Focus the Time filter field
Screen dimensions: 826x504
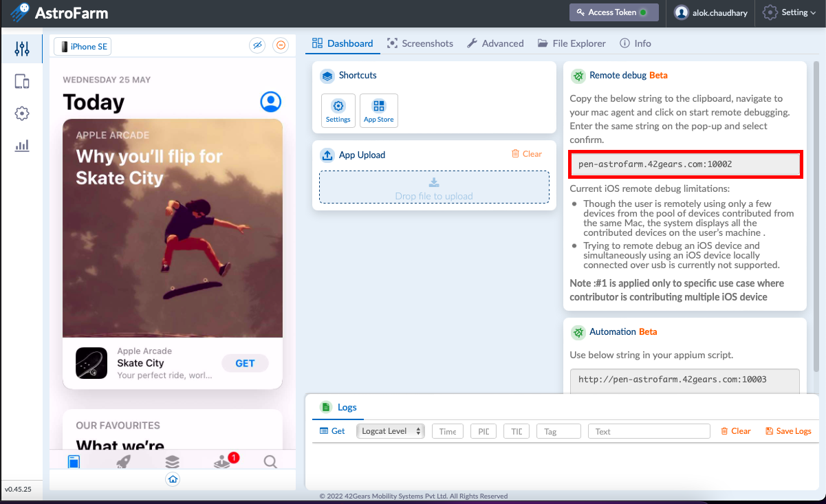point(448,431)
